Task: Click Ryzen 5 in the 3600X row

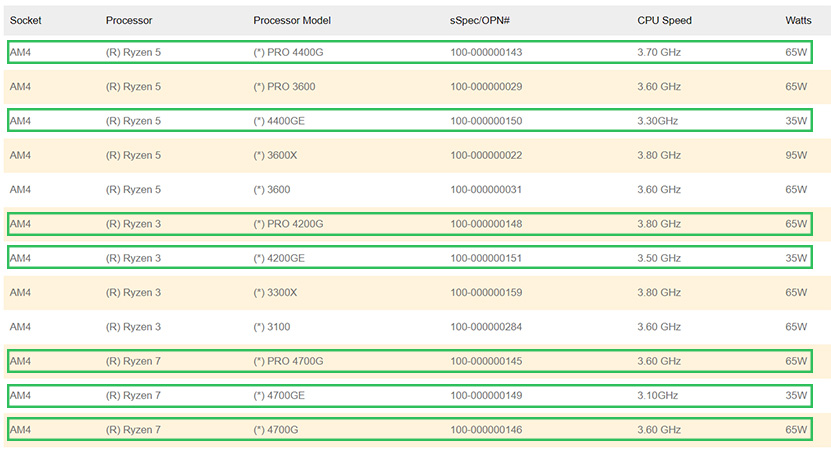Action: click(133, 155)
